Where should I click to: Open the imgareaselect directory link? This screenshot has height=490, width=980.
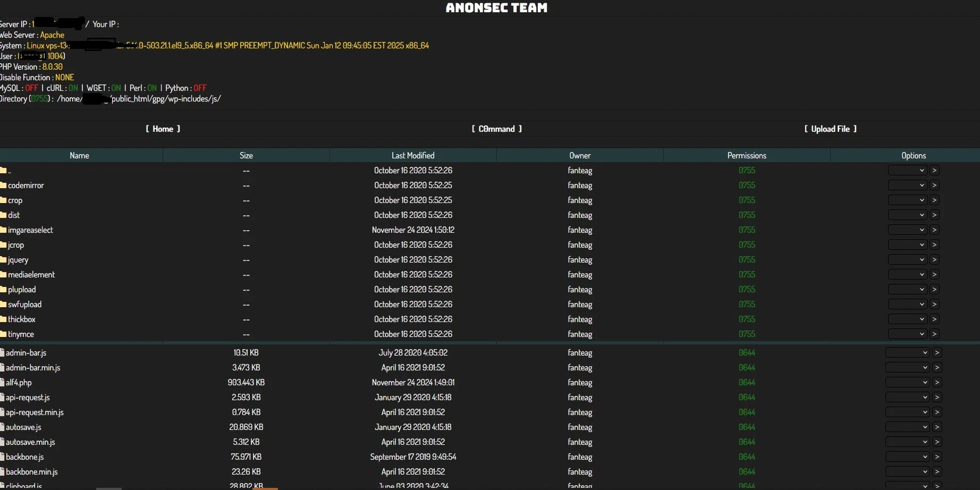click(31, 230)
